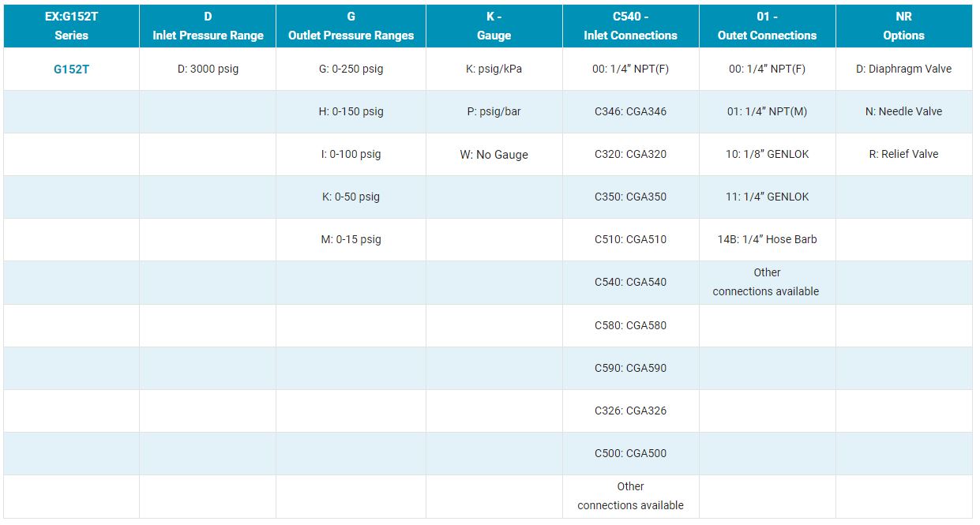
Task: Click the C540: CGA540 inlet connection
Action: [x=630, y=283]
